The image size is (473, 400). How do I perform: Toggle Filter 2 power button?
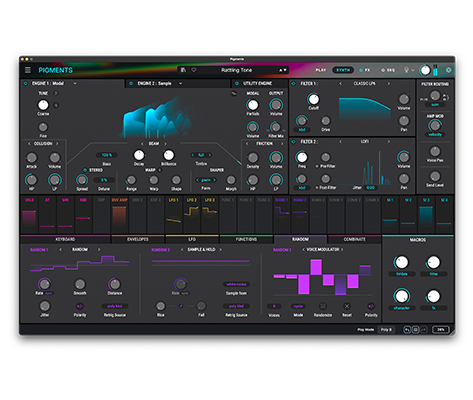[294, 142]
